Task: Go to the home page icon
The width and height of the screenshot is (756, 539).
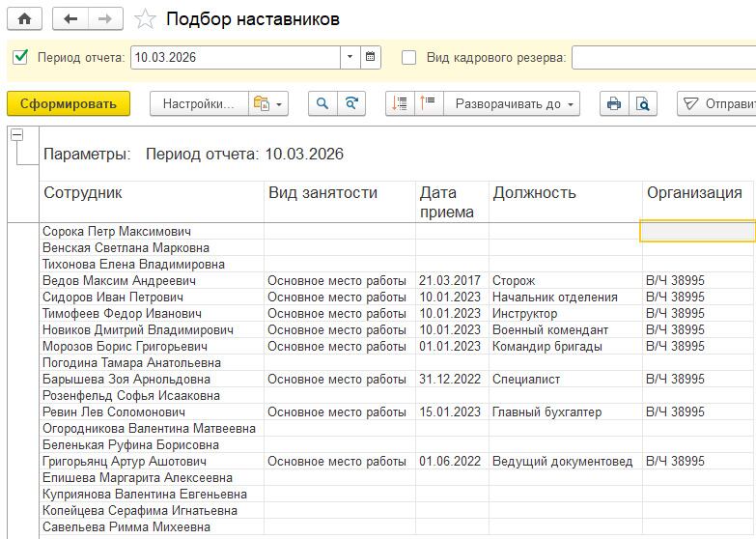Action: [24, 19]
